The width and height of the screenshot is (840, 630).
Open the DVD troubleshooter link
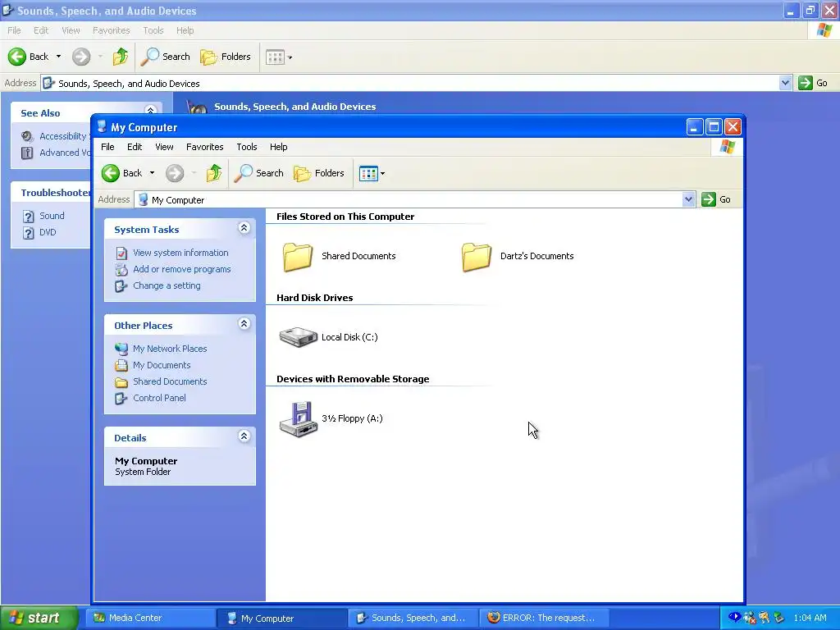(48, 232)
